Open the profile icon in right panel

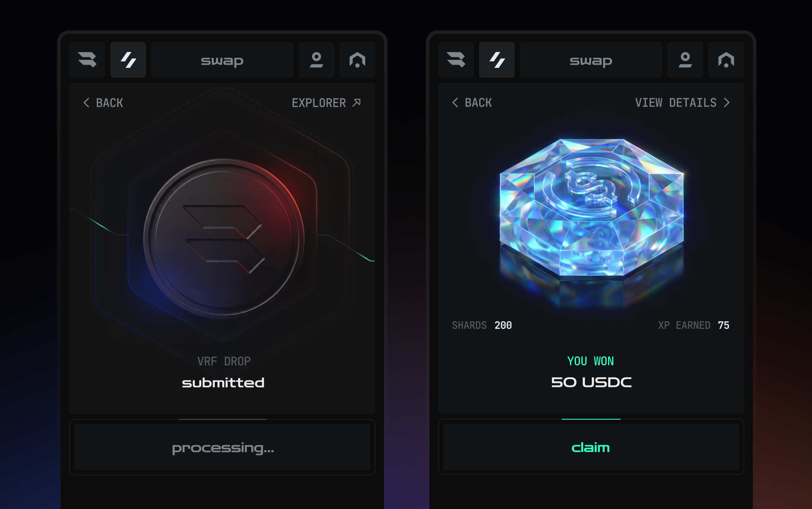coord(685,60)
